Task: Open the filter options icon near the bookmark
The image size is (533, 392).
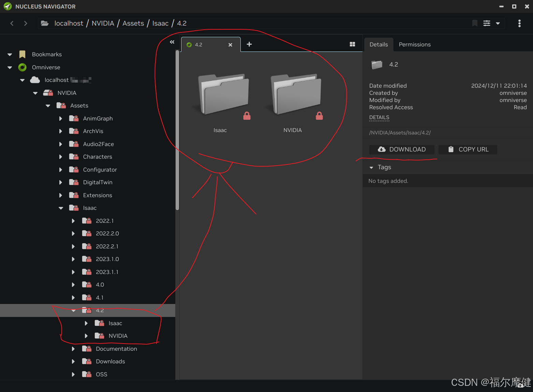Action: [x=487, y=23]
